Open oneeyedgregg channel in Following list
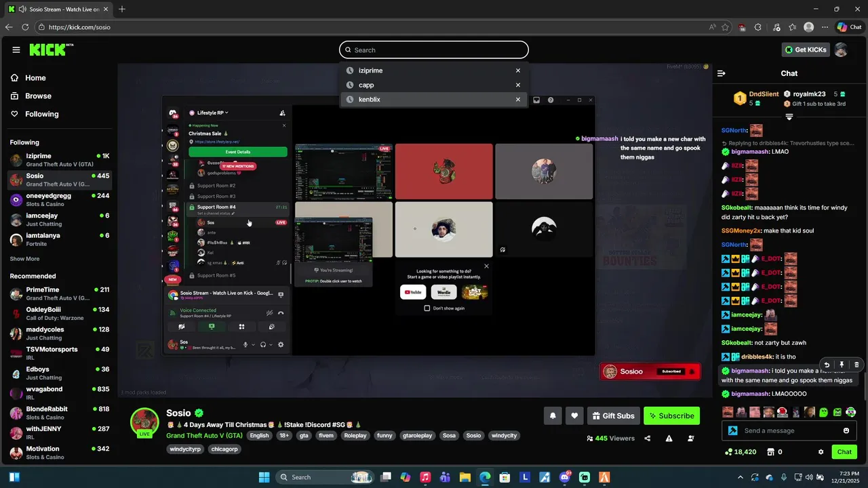This screenshot has width=868, height=488. point(60,199)
